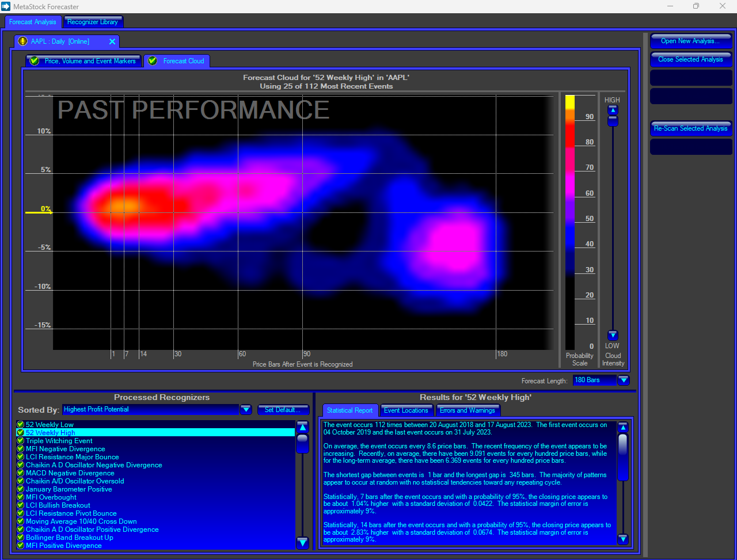Click check icon beside MFI Overbought
The image size is (737, 560).
click(21, 497)
